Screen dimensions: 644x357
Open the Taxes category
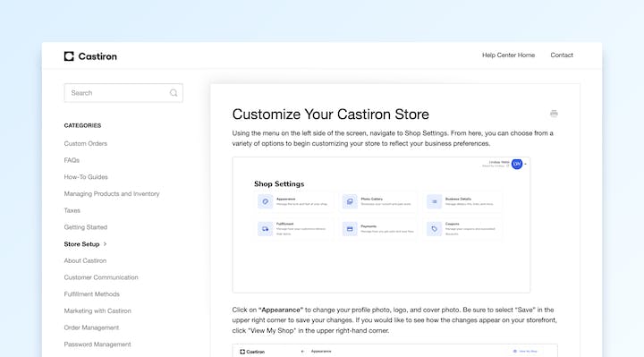[72, 210]
